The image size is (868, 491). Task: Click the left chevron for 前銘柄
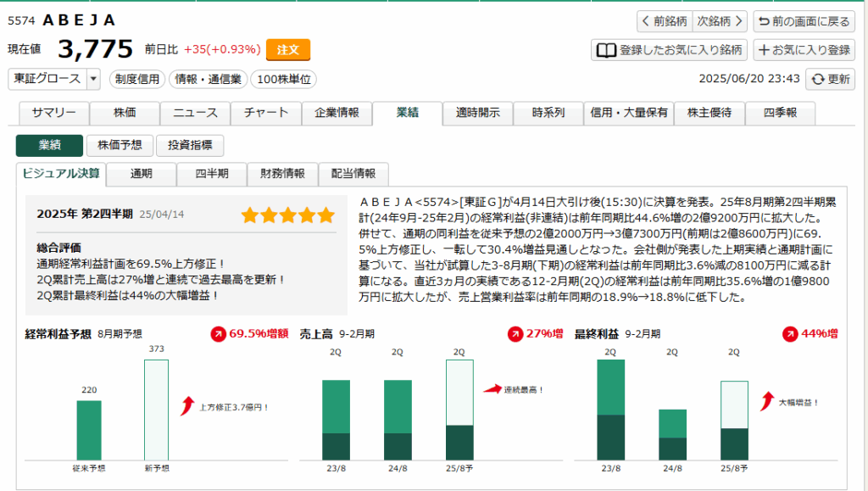(x=645, y=21)
